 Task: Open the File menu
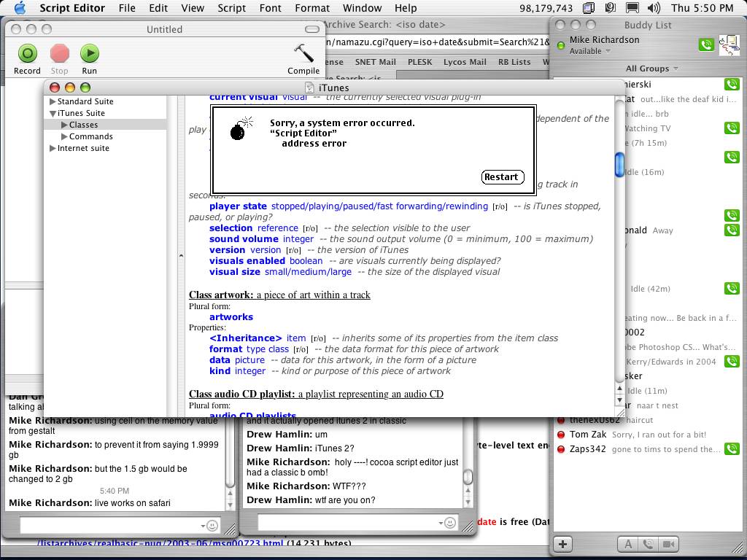click(x=127, y=8)
